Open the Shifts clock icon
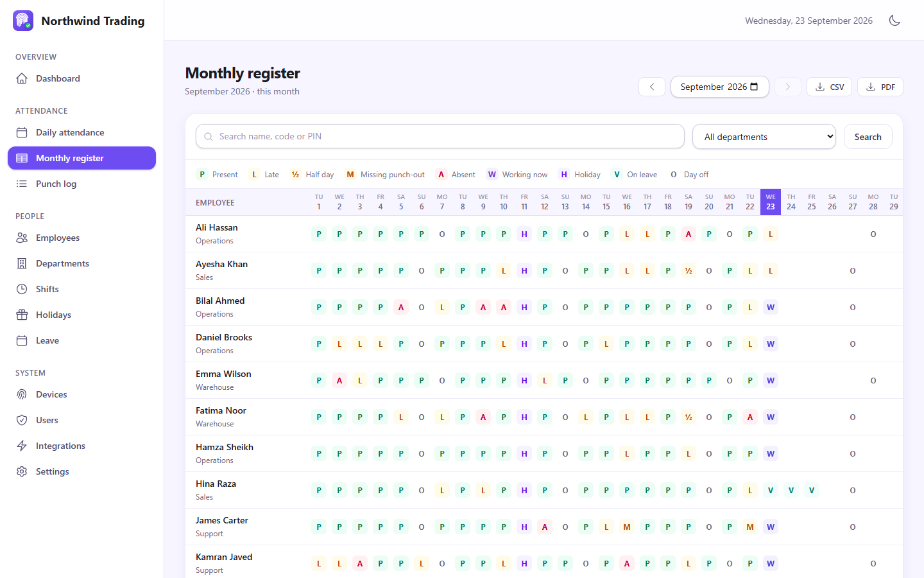The height and width of the screenshot is (578, 924). point(22,289)
